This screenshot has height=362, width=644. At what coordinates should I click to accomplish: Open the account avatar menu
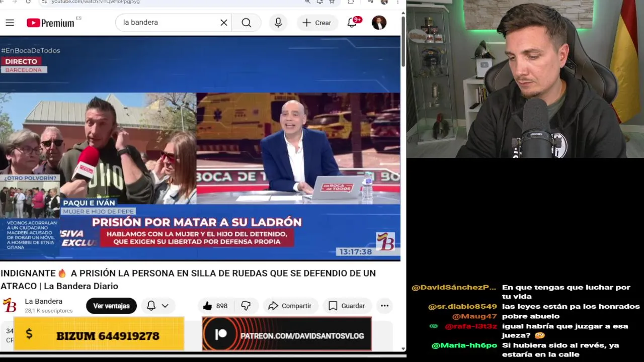tap(379, 23)
